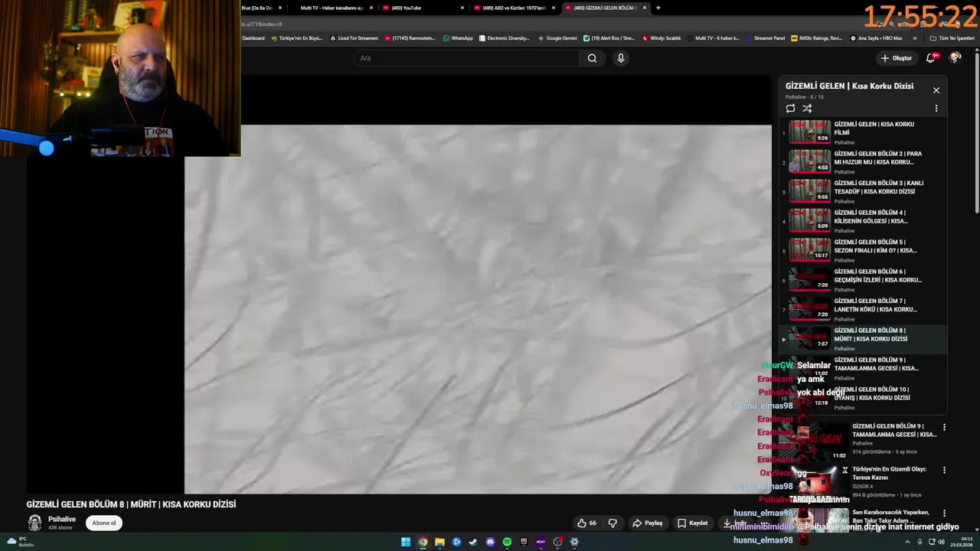Select BÖLÜM 6 | GEÇMİŞİN İZLERİ video
This screenshot has height=551, width=980.
coord(863,280)
